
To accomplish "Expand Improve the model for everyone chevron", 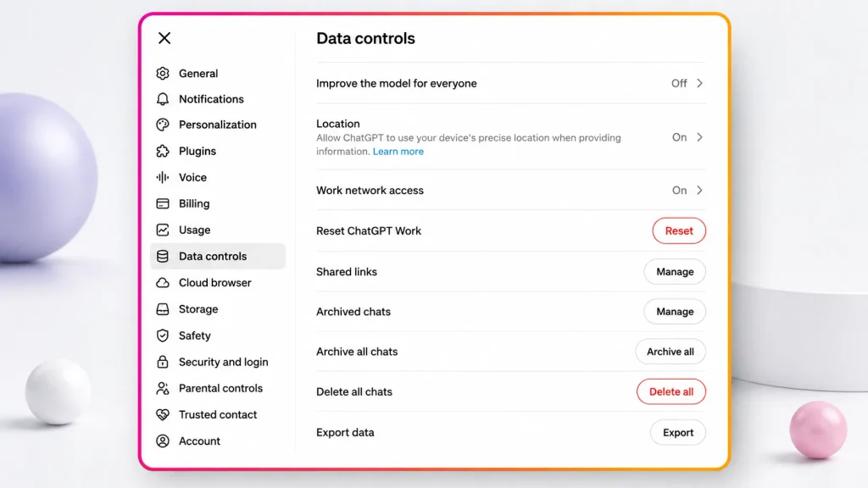I will (699, 83).
